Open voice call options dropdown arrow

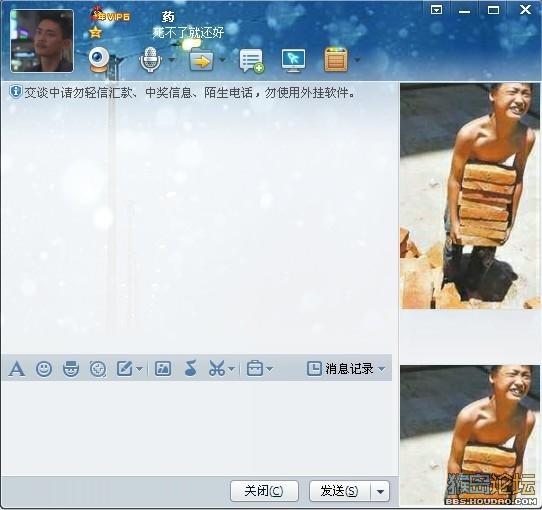point(171,60)
